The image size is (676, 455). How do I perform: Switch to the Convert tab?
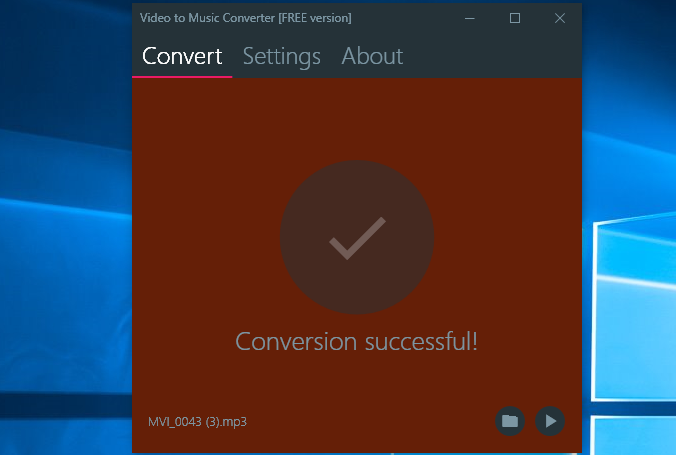point(182,56)
